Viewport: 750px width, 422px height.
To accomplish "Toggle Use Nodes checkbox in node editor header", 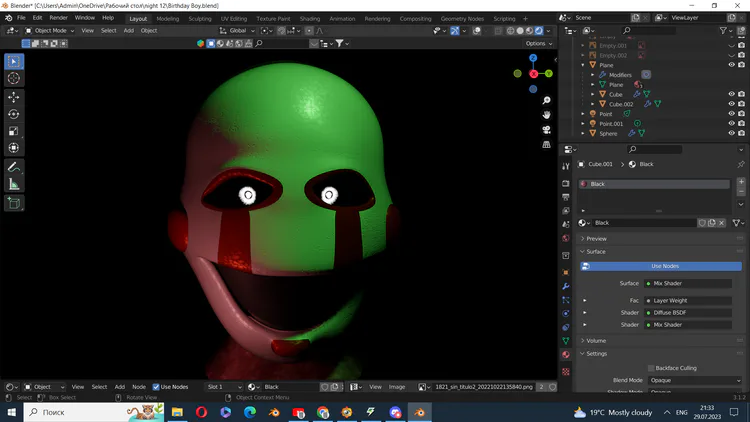I will click(x=156, y=387).
